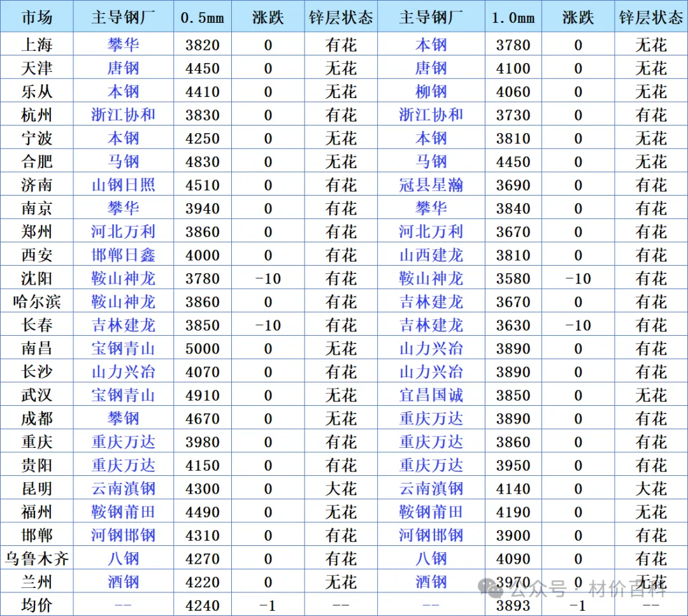This screenshot has width=688, height=616.
Task: Select the 邯郸日鑫 steel mill link
Action: tap(123, 255)
